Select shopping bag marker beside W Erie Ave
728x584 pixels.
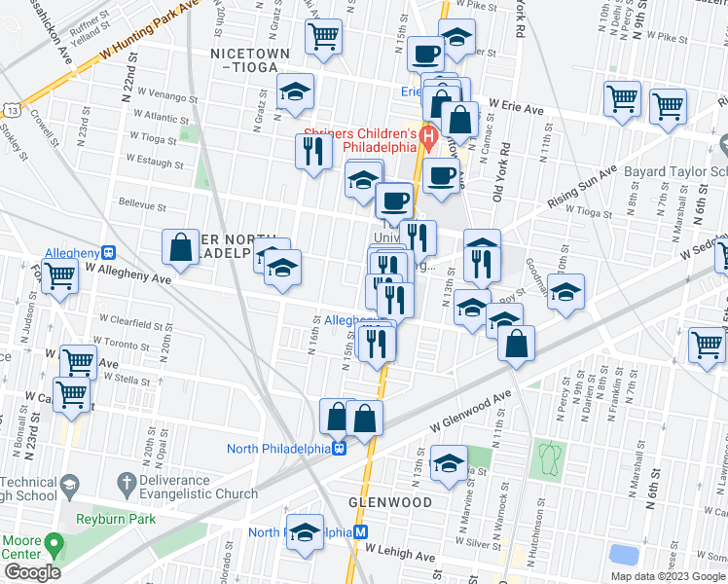459,120
